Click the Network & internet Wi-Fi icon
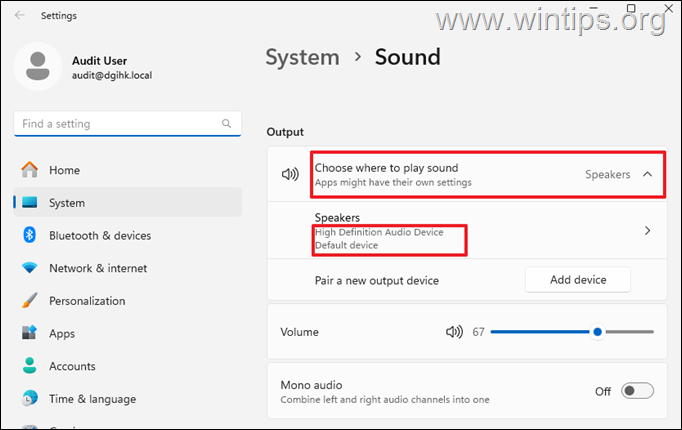The image size is (682, 430). (29, 268)
